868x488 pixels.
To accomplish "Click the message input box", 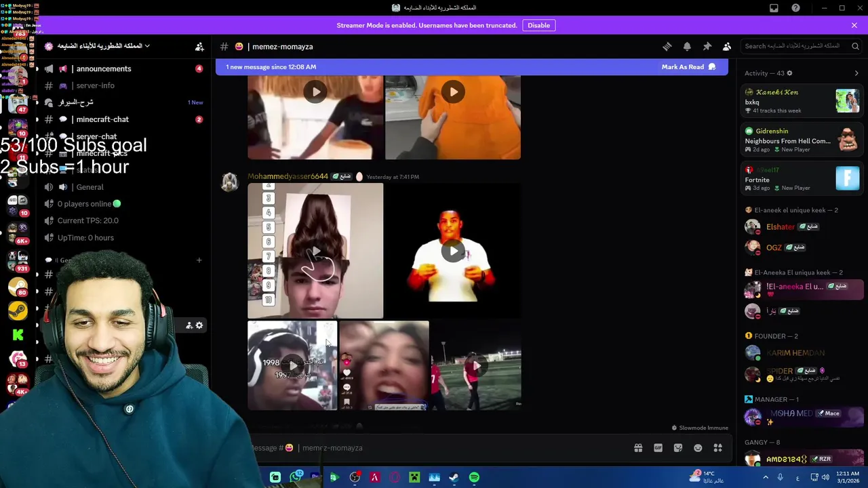I will [x=434, y=448].
